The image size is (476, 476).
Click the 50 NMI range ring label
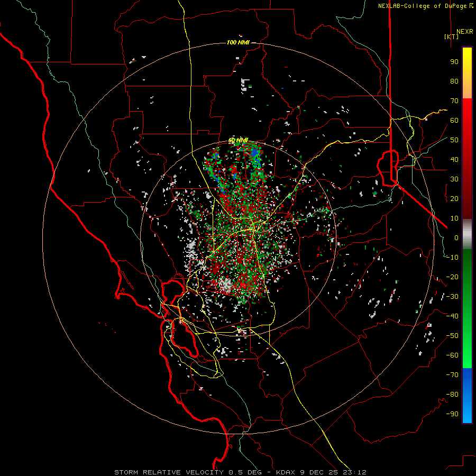point(238,140)
